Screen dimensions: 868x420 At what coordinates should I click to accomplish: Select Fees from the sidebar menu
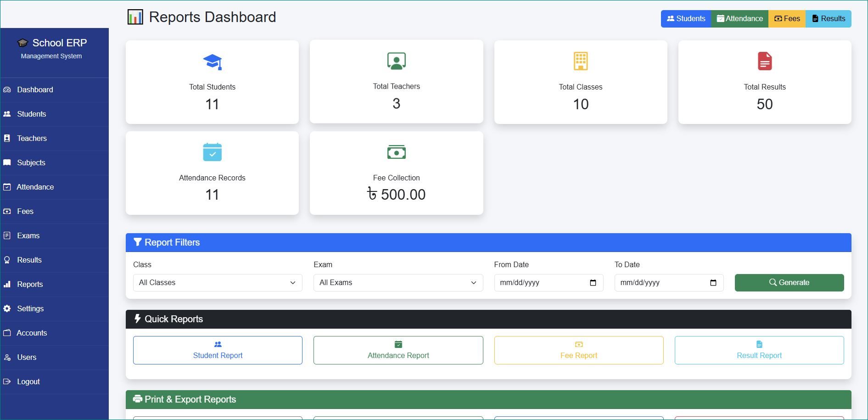click(x=55, y=211)
